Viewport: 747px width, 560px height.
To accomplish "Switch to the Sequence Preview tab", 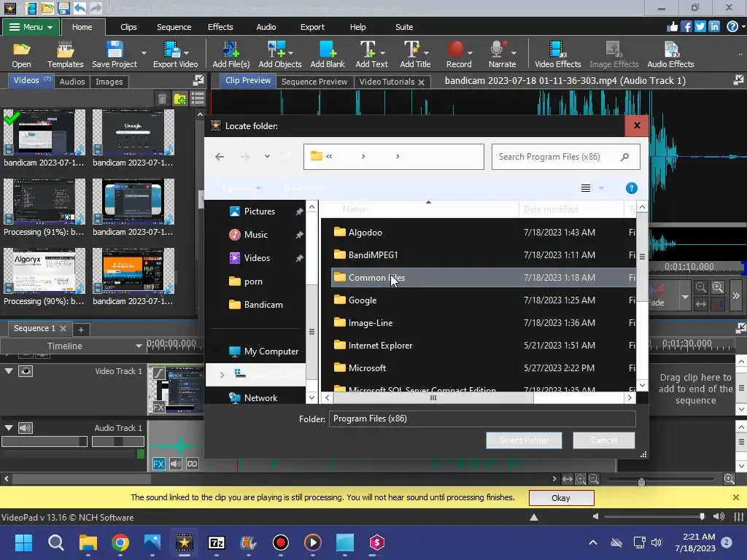I will [314, 82].
